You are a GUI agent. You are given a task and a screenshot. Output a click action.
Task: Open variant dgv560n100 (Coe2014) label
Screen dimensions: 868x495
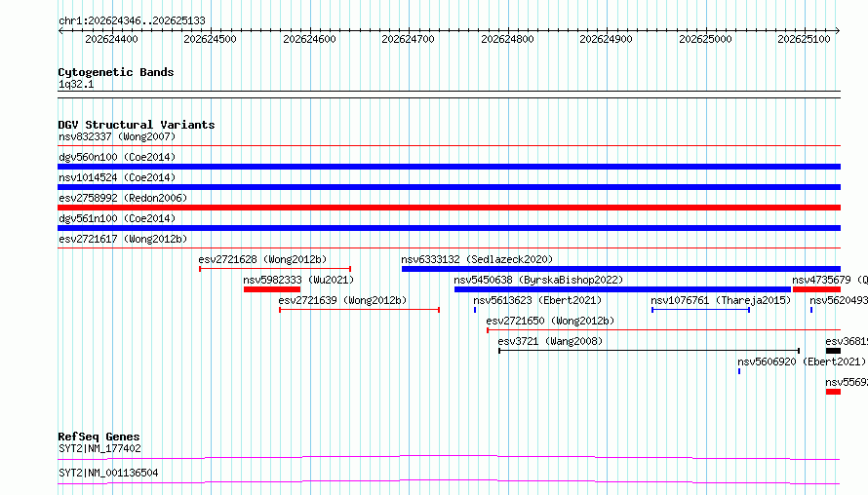[117, 157]
